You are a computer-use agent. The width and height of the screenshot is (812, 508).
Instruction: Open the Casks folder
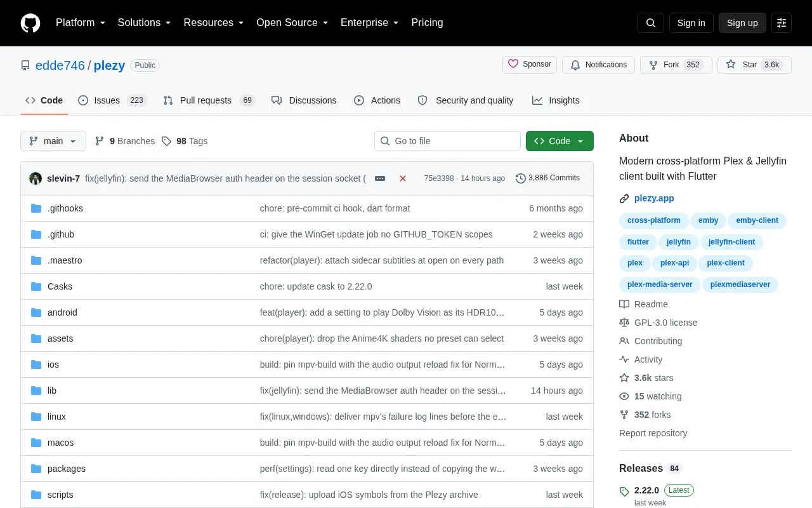60,286
